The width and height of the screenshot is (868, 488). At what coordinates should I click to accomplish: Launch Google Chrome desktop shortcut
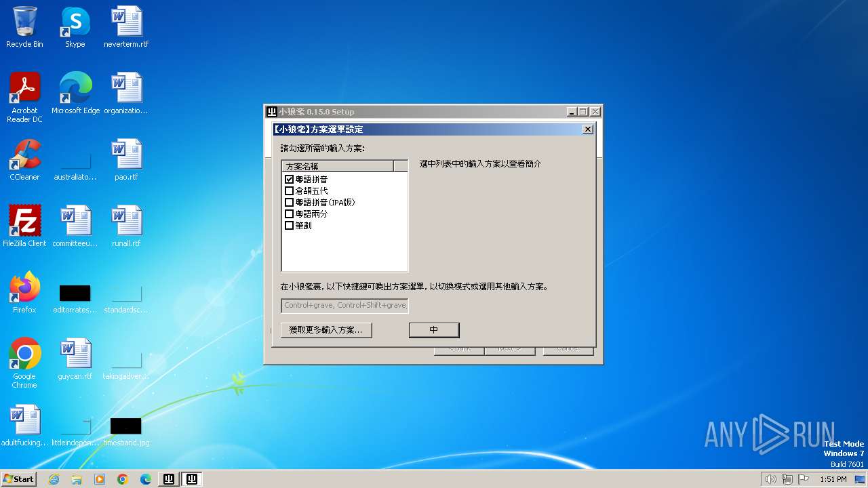coord(24,363)
